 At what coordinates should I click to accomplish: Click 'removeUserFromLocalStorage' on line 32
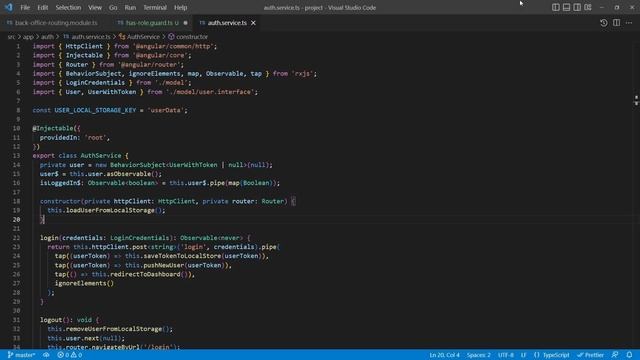[x=114, y=329]
